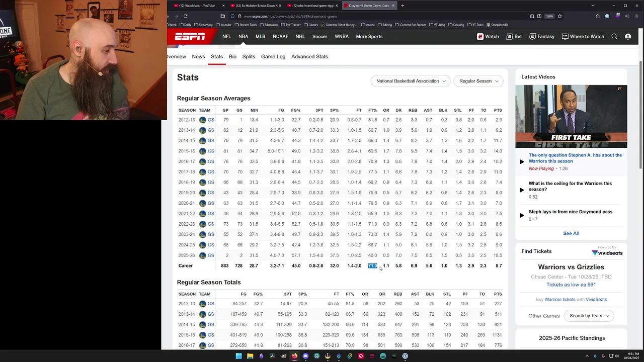
Task: Click the Bet link in header
Action: [x=514, y=36]
